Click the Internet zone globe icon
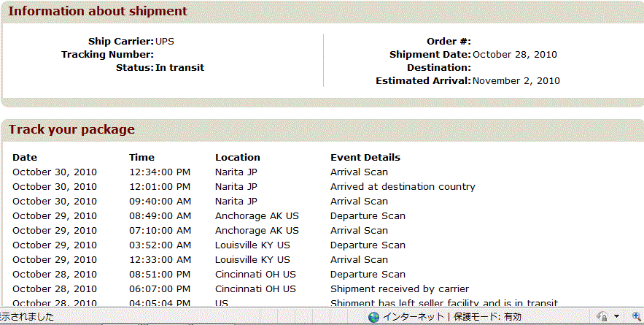The image size is (644, 325). tap(373, 317)
